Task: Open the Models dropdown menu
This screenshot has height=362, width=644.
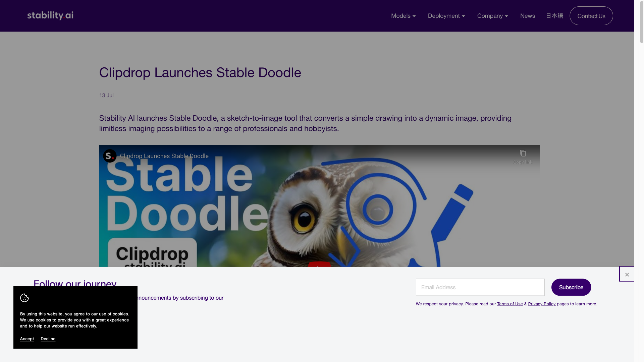Action: (403, 16)
